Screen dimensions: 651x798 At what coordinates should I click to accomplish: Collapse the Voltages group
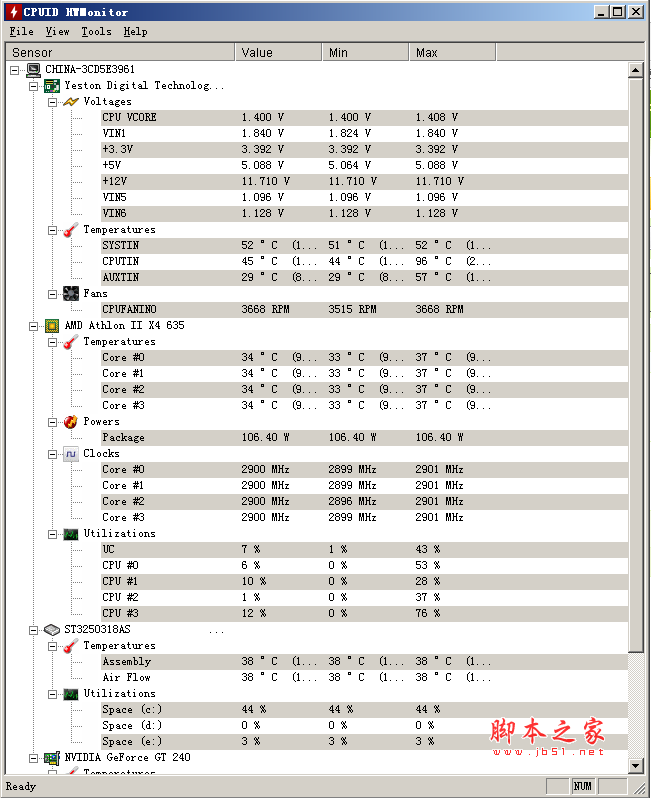point(52,102)
